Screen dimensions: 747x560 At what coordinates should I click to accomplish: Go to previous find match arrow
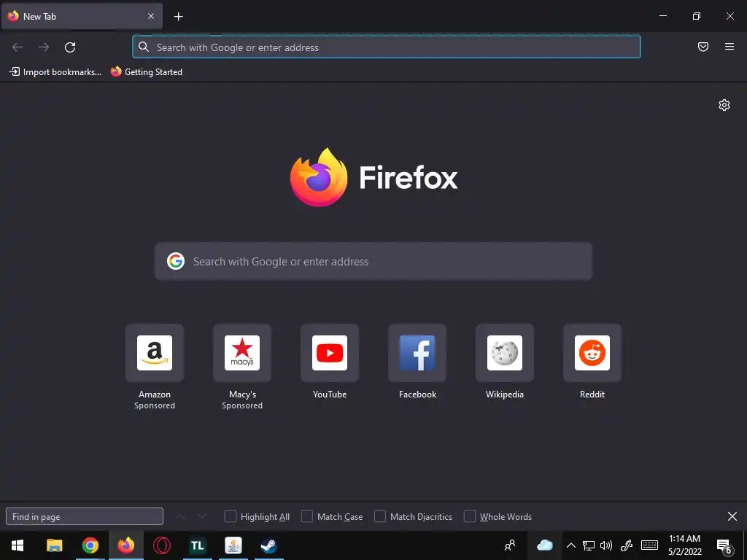click(x=181, y=517)
